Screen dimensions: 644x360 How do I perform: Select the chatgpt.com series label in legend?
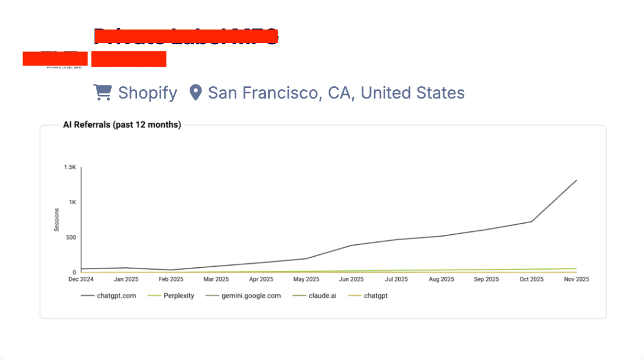pyautogui.click(x=116, y=296)
